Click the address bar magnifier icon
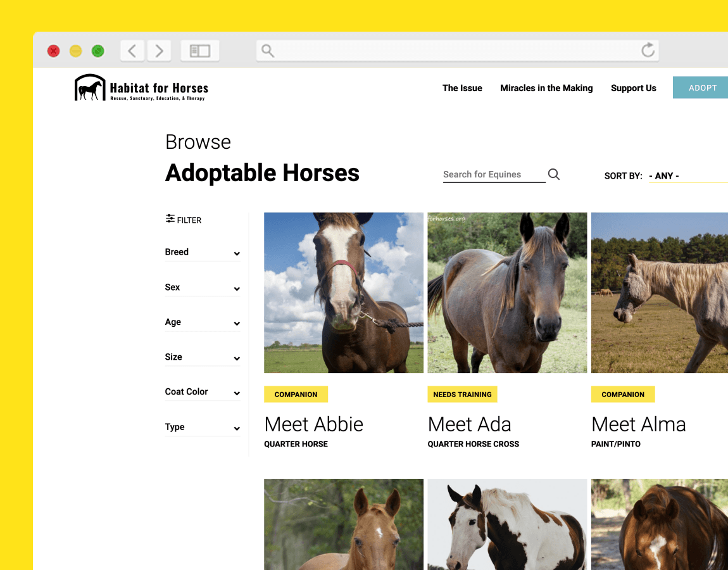The image size is (728, 570). [267, 50]
